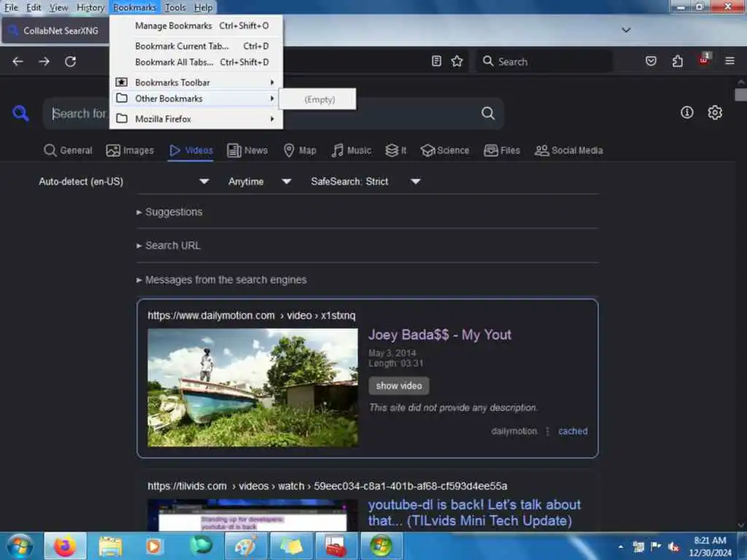747x560 pixels.
Task: Open the list all tabs chevron
Action: 626,30
